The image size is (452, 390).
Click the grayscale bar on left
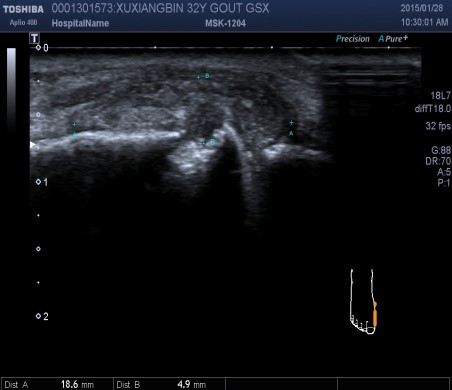pyautogui.click(x=11, y=89)
